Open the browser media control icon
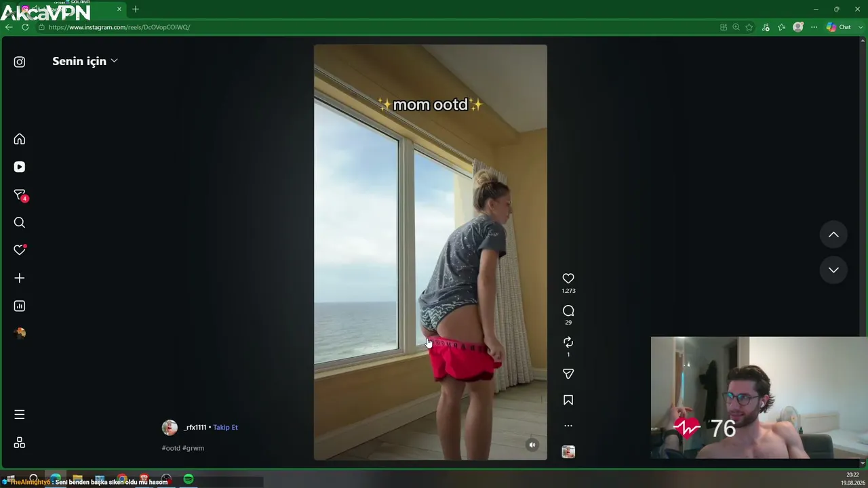Viewport: 868px width, 488px height. pos(766,27)
